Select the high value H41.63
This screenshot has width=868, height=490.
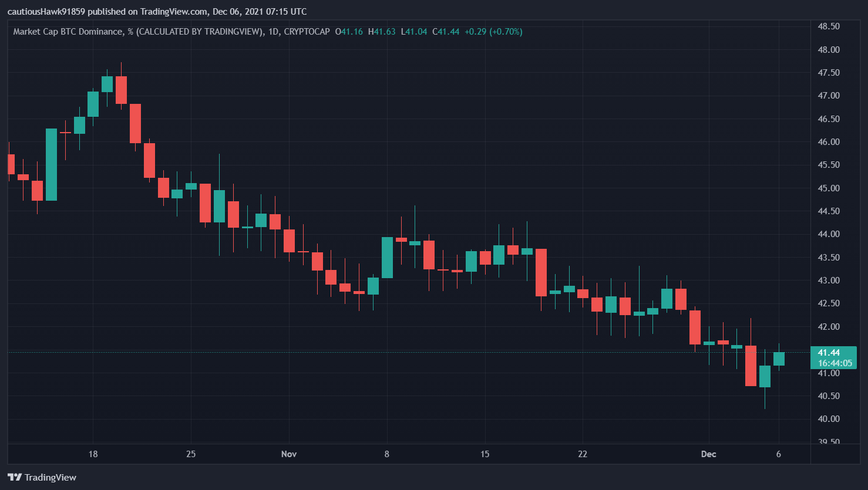pos(381,32)
